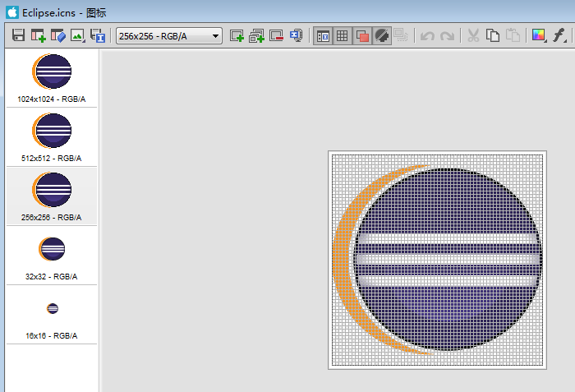Click the image with blue tag icon

coord(58,35)
